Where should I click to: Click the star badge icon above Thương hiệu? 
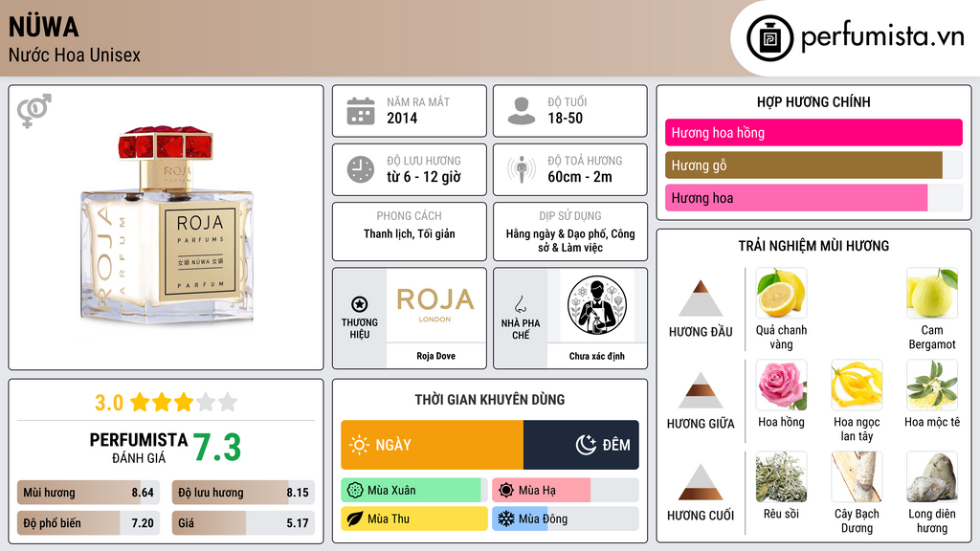(x=360, y=304)
